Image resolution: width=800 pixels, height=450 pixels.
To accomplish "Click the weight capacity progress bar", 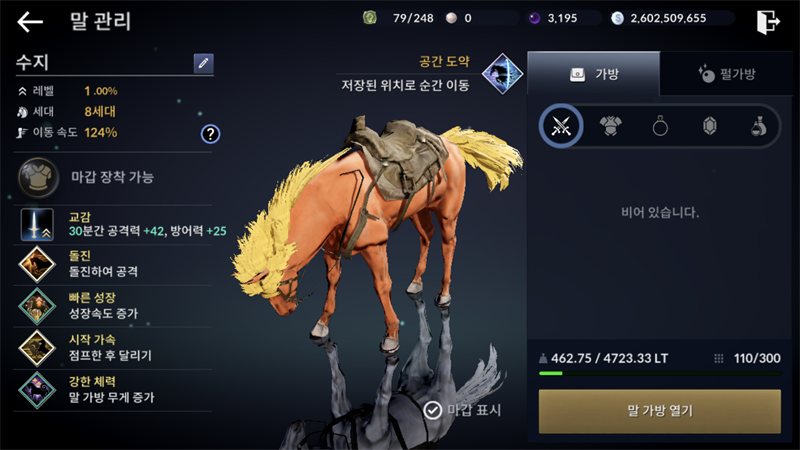I will [660, 373].
